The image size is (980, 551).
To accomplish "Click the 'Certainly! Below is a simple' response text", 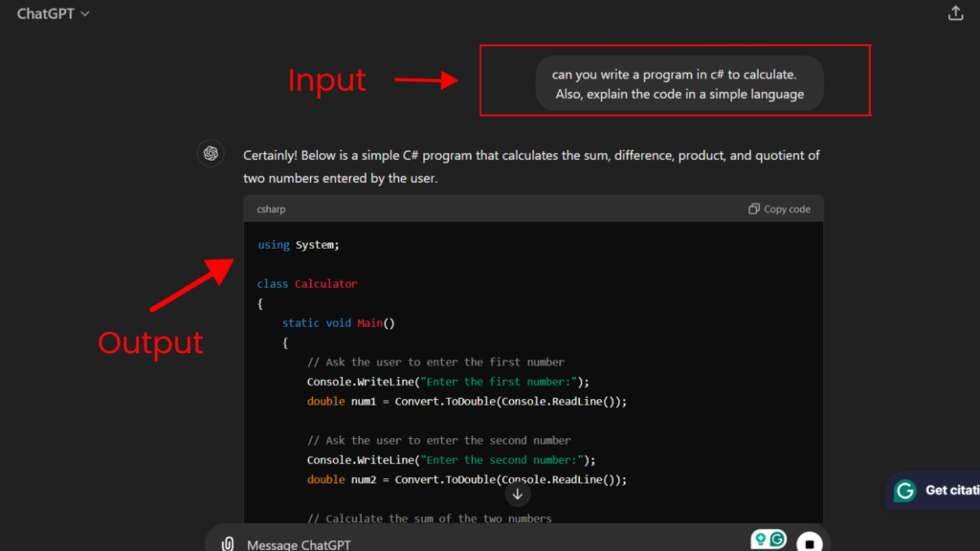I will click(x=531, y=166).
